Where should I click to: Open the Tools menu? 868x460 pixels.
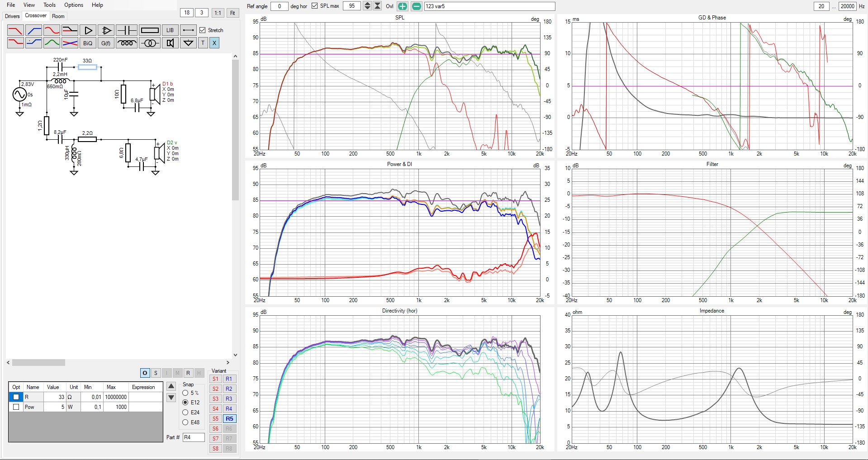[x=49, y=5]
